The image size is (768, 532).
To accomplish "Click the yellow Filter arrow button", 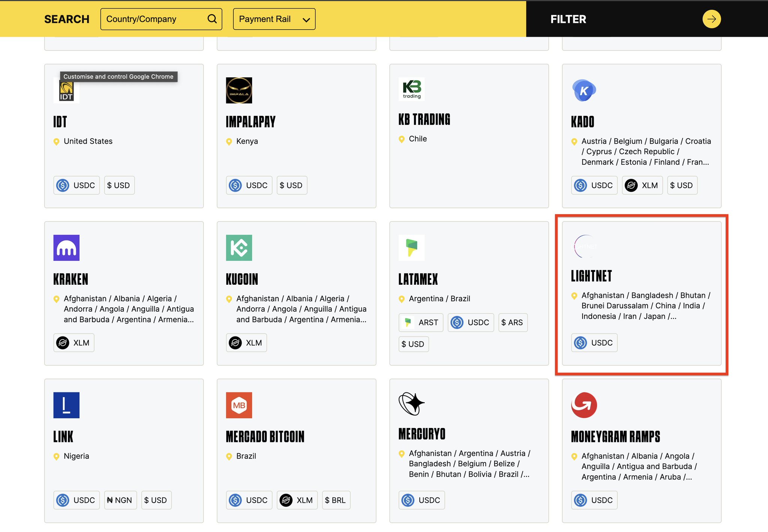I will click(x=711, y=19).
